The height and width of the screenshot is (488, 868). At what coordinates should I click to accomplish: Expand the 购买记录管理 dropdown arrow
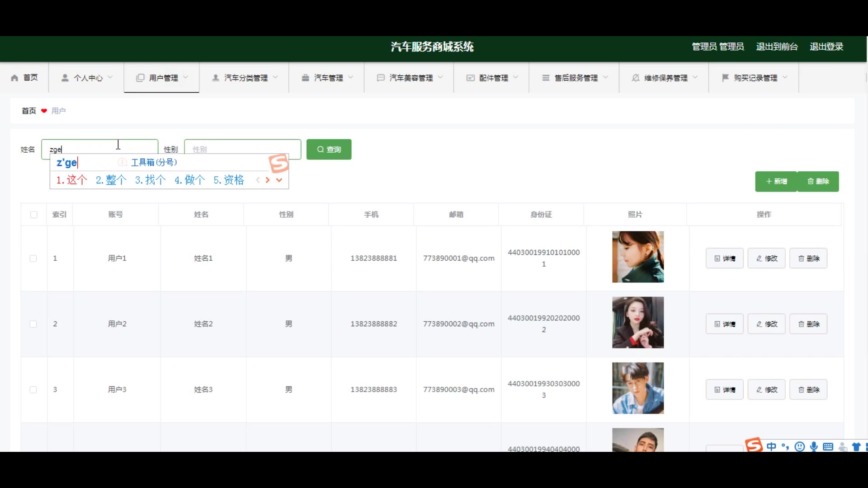(x=785, y=77)
